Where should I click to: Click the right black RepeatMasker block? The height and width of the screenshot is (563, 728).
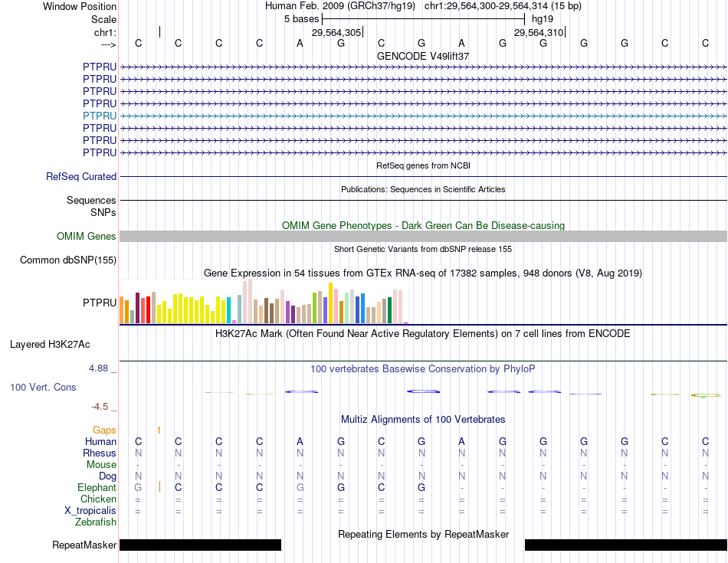tap(626, 545)
